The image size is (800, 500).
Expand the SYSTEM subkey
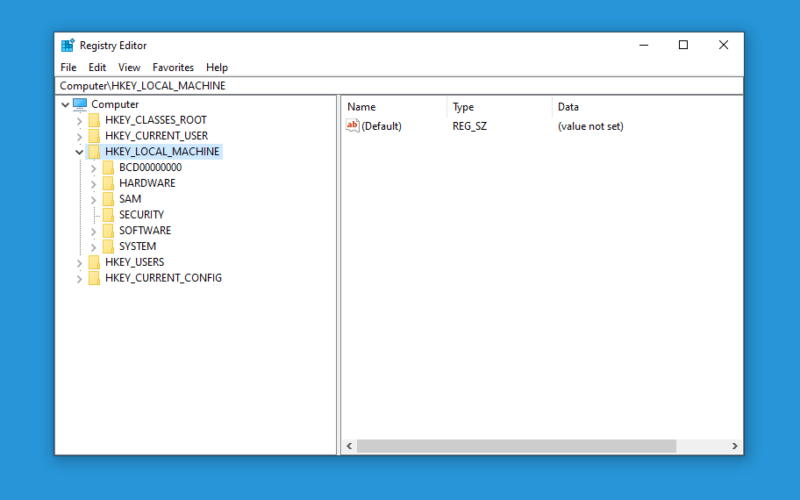tap(93, 247)
